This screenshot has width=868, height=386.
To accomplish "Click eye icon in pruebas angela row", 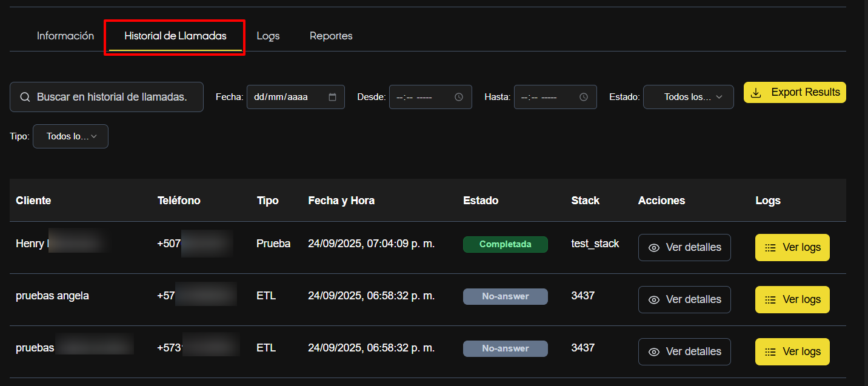I will tap(653, 300).
